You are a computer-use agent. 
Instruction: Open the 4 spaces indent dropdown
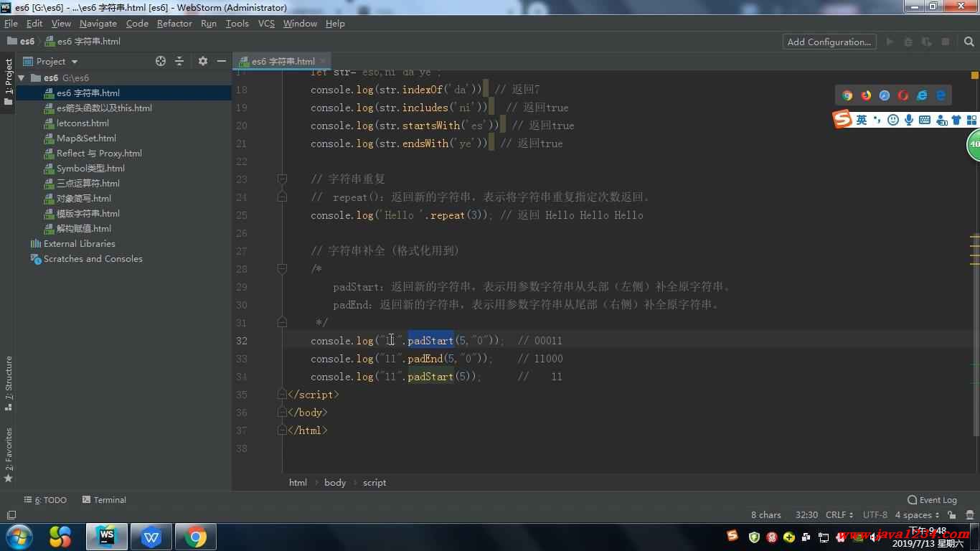[917, 515]
